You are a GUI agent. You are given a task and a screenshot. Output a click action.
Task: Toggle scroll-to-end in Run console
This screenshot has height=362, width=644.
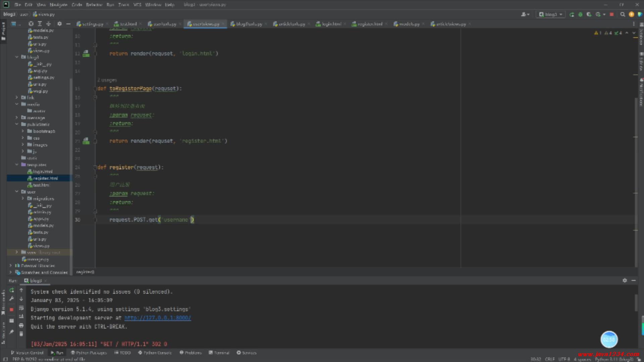click(21, 316)
